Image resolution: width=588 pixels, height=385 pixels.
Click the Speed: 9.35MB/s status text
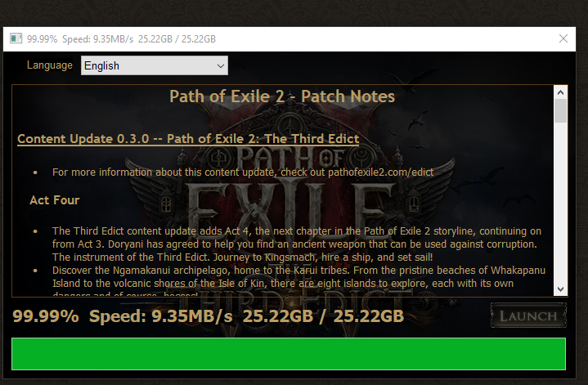tap(161, 316)
